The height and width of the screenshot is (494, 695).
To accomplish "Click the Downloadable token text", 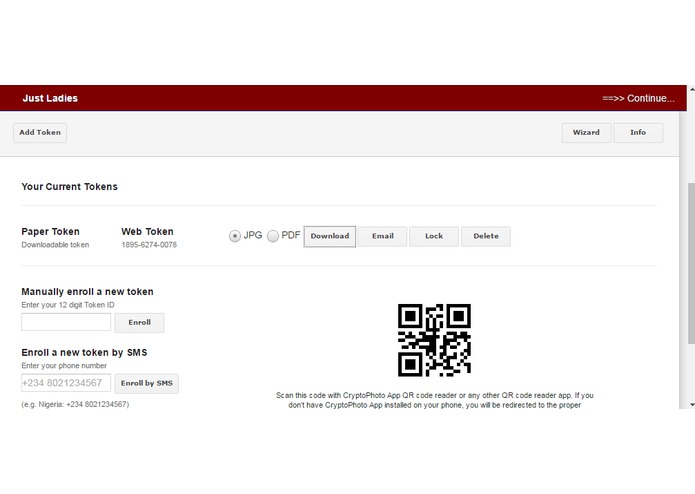I will click(x=55, y=245).
